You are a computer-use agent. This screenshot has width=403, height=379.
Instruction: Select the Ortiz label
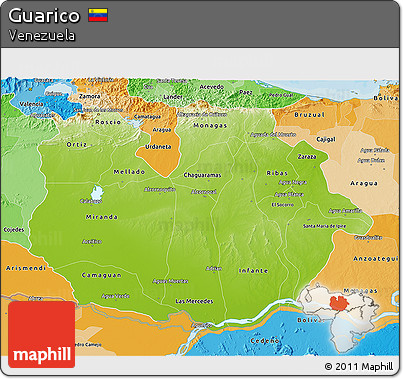click(77, 144)
